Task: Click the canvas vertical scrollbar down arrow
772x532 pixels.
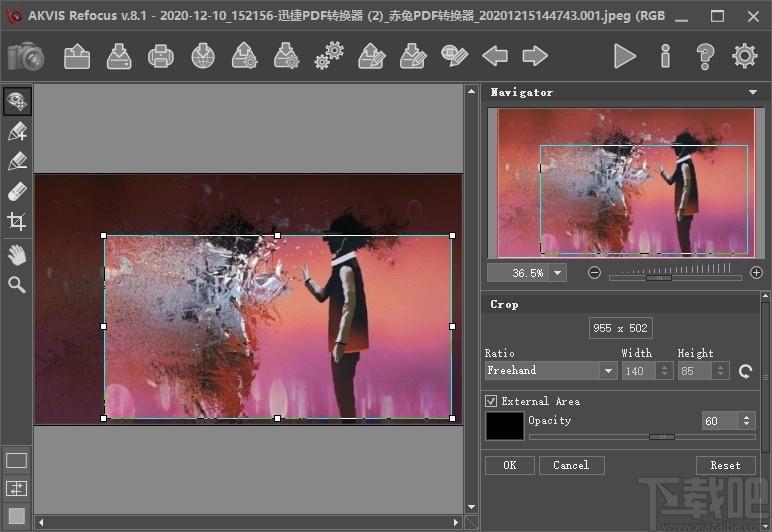Action: (x=471, y=507)
